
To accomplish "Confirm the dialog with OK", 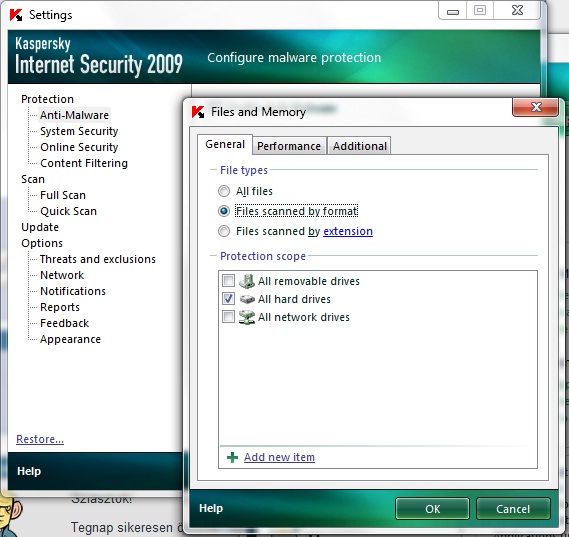I will 432,509.
